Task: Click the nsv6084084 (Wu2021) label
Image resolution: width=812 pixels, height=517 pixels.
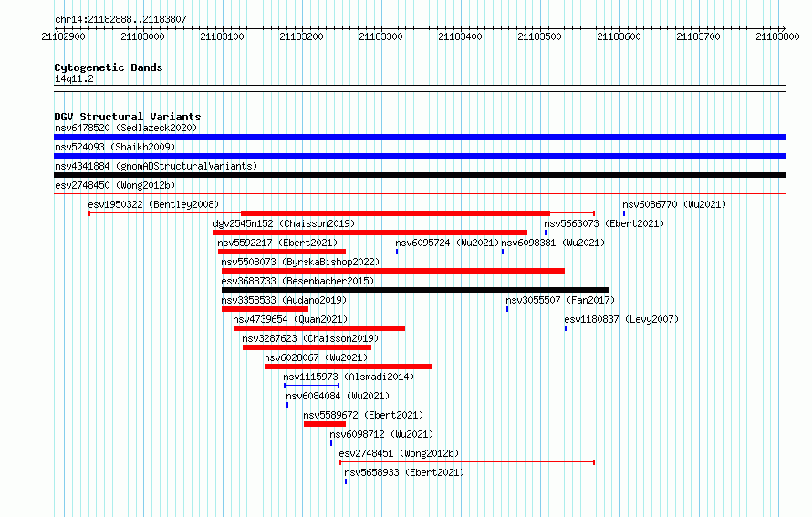Action: [338, 396]
